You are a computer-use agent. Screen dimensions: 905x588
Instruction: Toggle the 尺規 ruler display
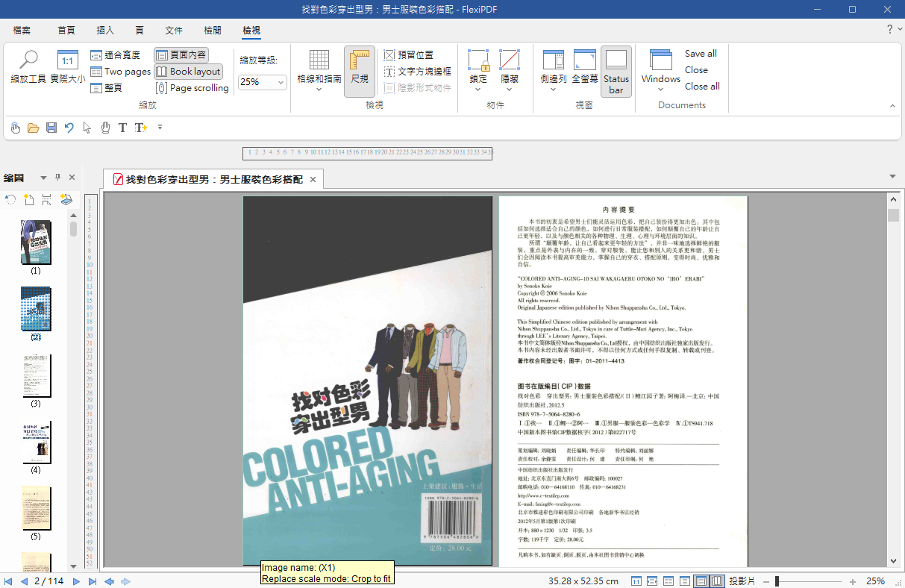tap(360, 71)
